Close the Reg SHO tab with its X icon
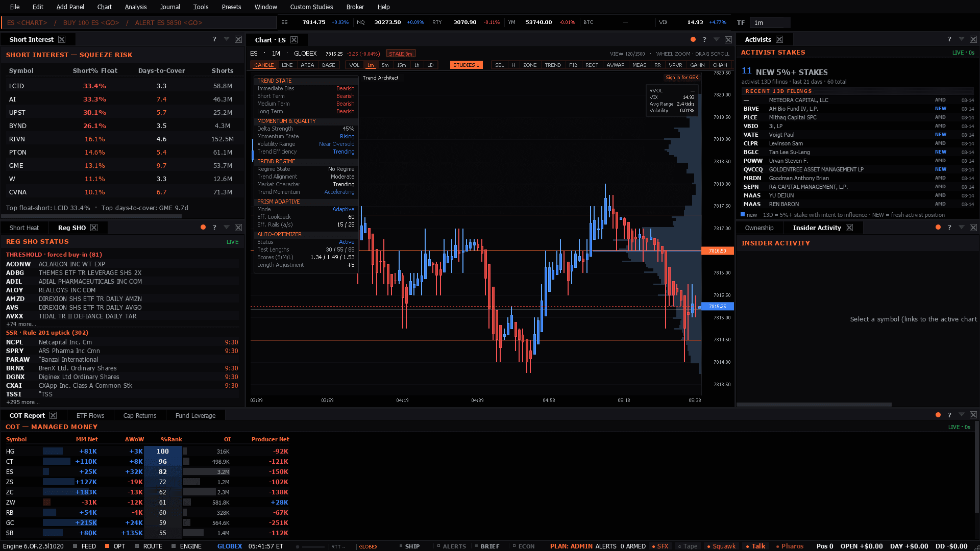 (94, 228)
